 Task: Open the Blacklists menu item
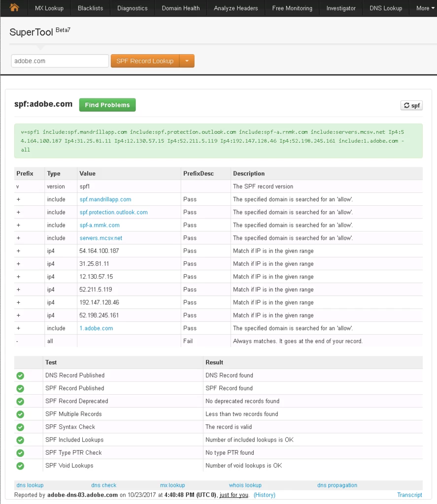point(91,8)
